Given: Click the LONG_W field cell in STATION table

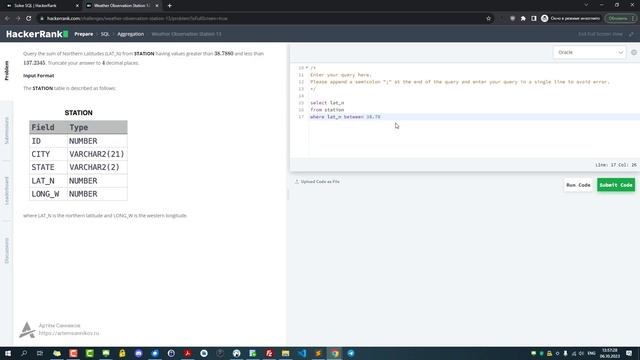Looking at the screenshot, I should pos(48,194).
